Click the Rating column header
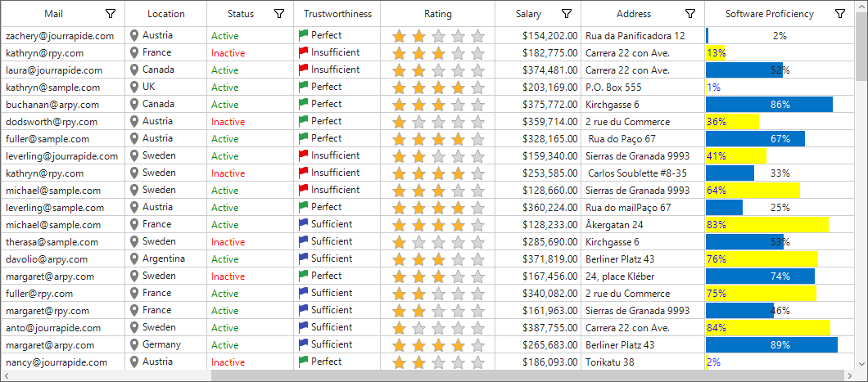Image resolution: width=868 pixels, height=382 pixels. click(438, 14)
